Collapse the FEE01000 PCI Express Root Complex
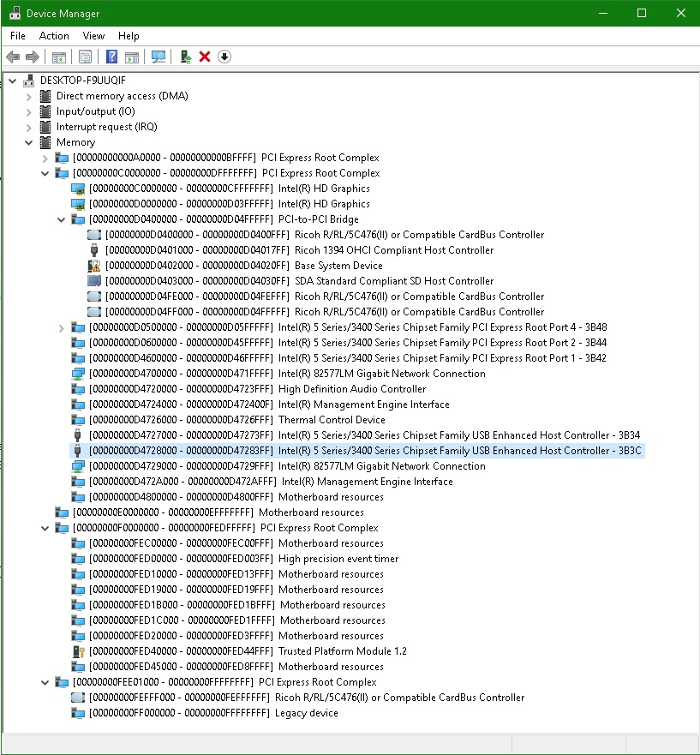Screen dimensions: 700x755 click(x=45, y=682)
